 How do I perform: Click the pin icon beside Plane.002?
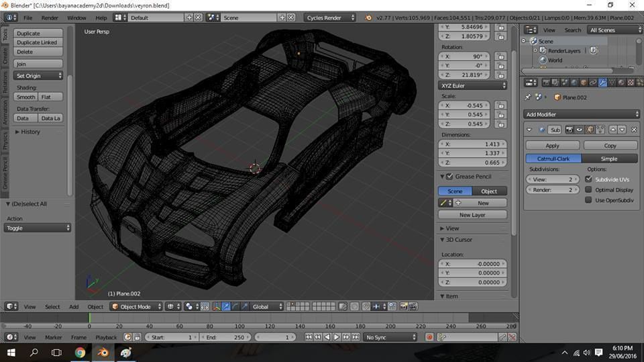pos(528,97)
